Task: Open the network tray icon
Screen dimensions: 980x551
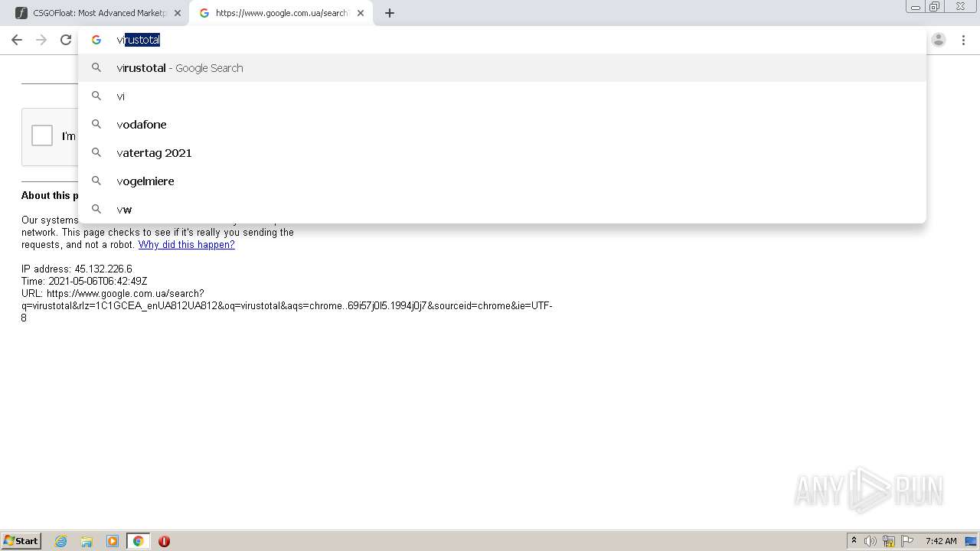Action: click(x=889, y=541)
